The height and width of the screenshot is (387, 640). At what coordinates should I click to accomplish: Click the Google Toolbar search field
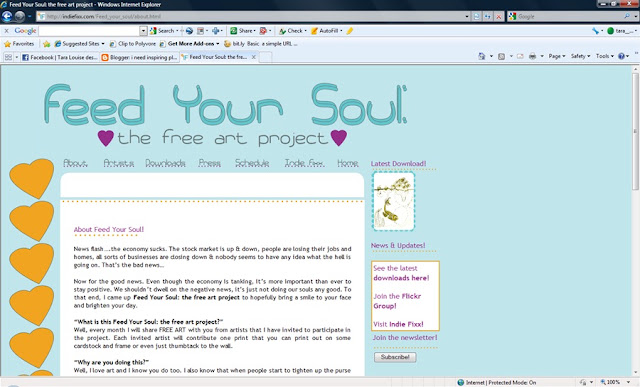tap(89, 31)
